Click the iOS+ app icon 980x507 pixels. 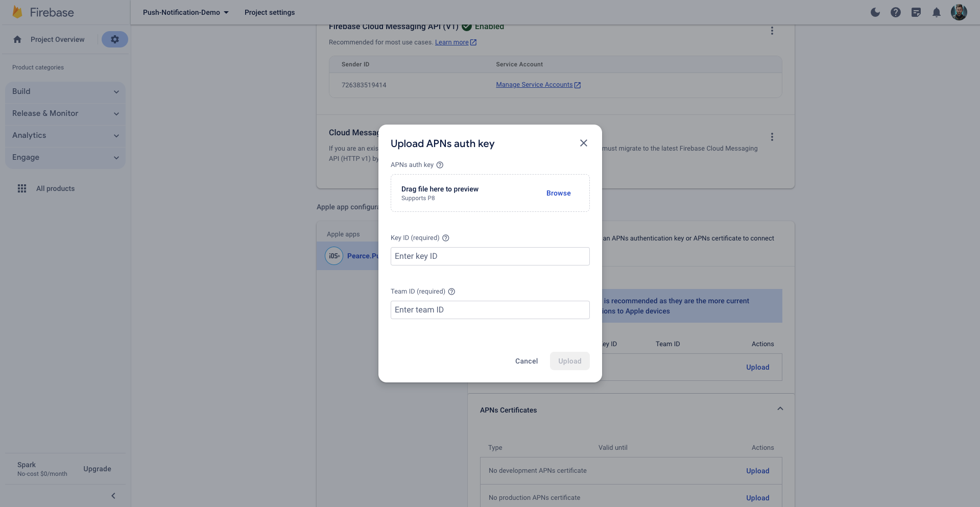(x=334, y=256)
